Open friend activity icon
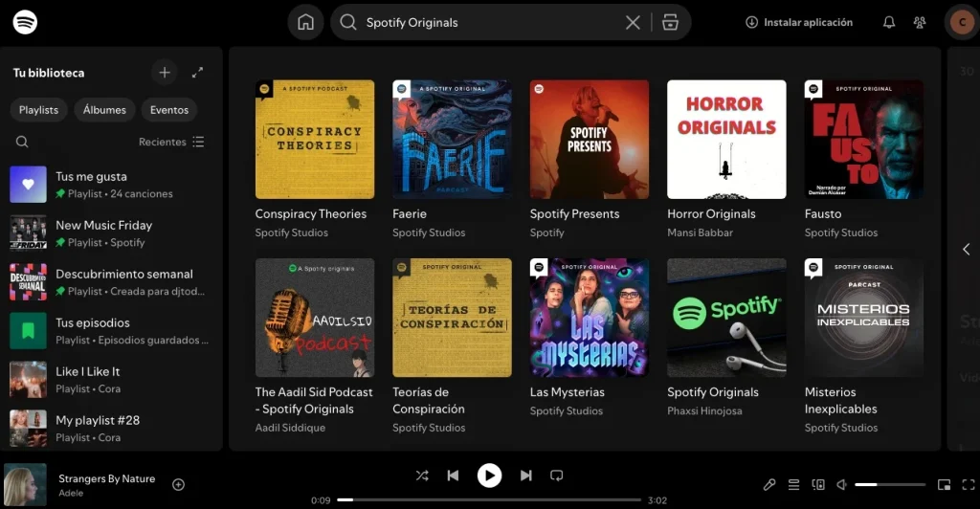Image resolution: width=980 pixels, height=509 pixels. [920, 22]
